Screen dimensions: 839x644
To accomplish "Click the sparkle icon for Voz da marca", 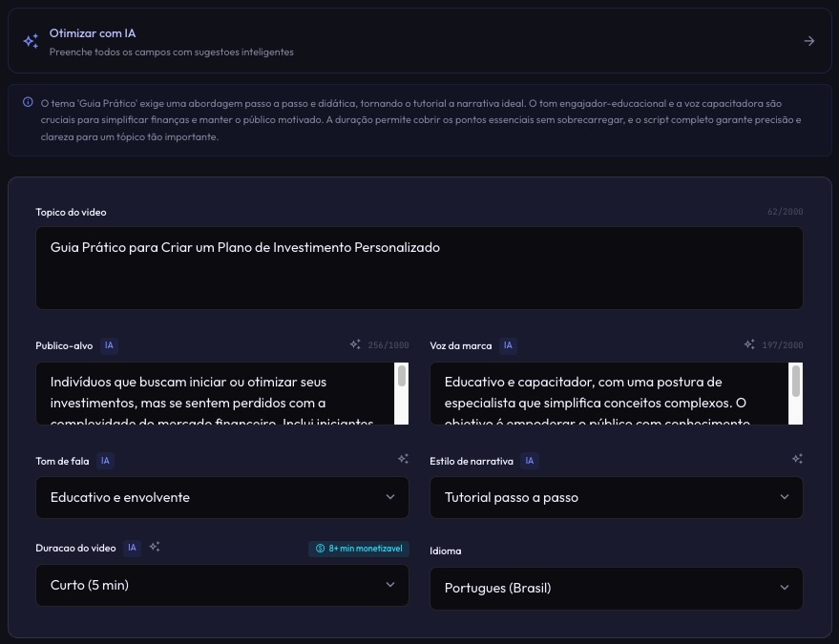I will pyautogui.click(x=749, y=344).
